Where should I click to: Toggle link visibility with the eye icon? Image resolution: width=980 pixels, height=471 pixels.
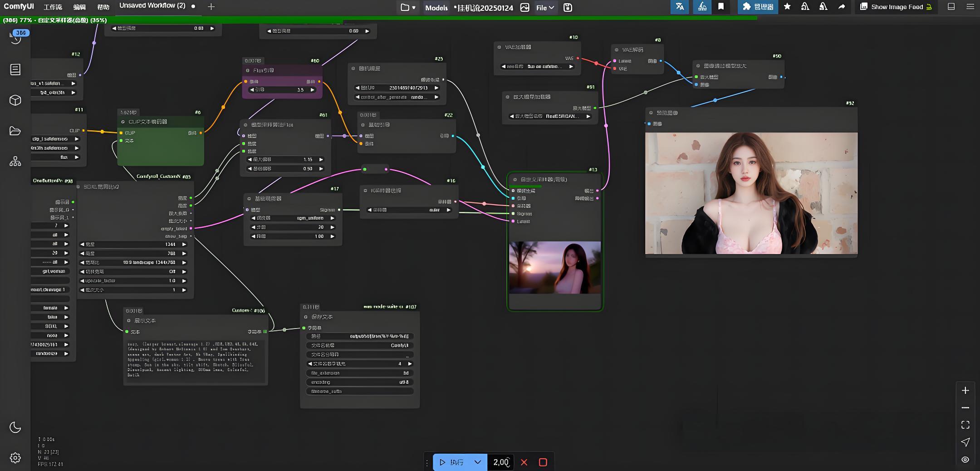pos(965,459)
